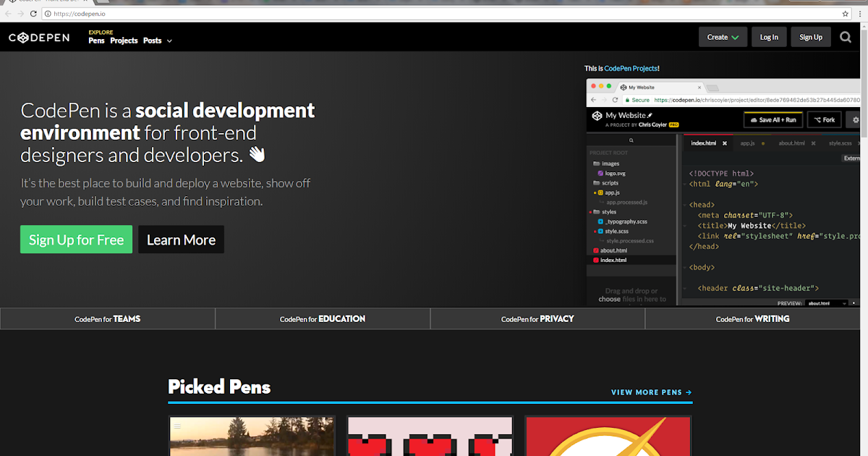Follow the CodePen Projects link
Screen dimensions: 868x456
[x=631, y=68]
